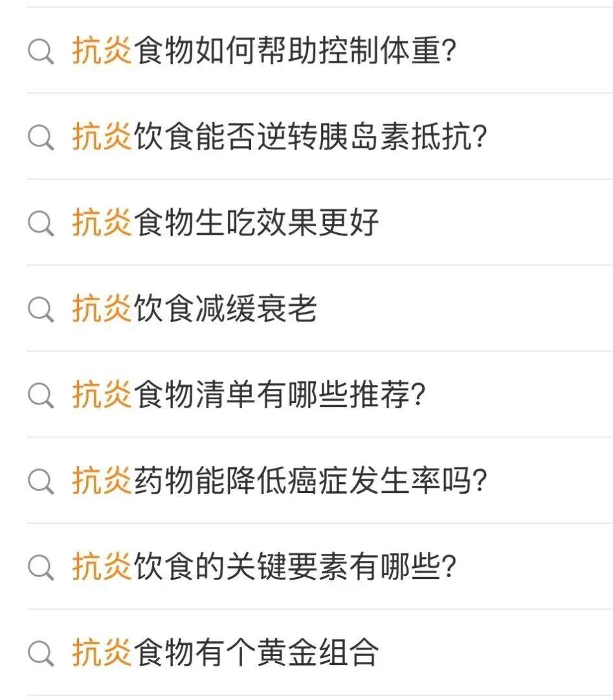The height and width of the screenshot is (700, 613).
Task: Click search icon beside 抗炎食物清单有哪些推荐
Action: pos(41,395)
